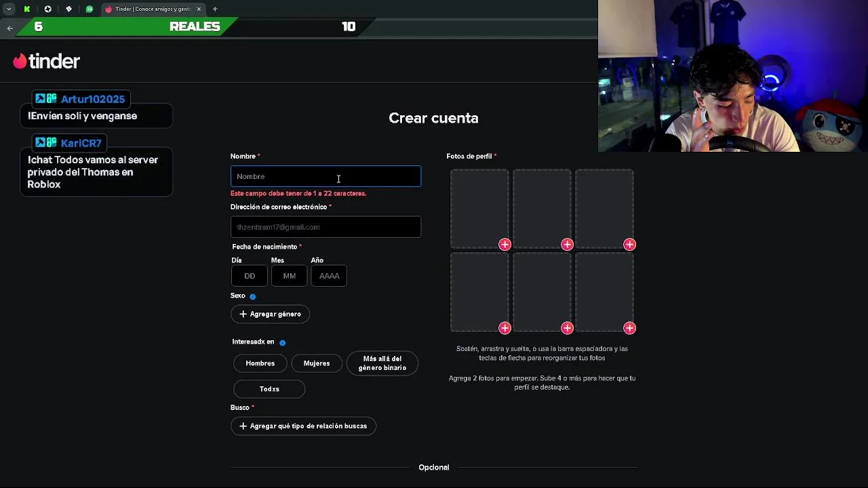Click the MM month field
This screenshot has width=868, height=488.
pyautogui.click(x=289, y=276)
